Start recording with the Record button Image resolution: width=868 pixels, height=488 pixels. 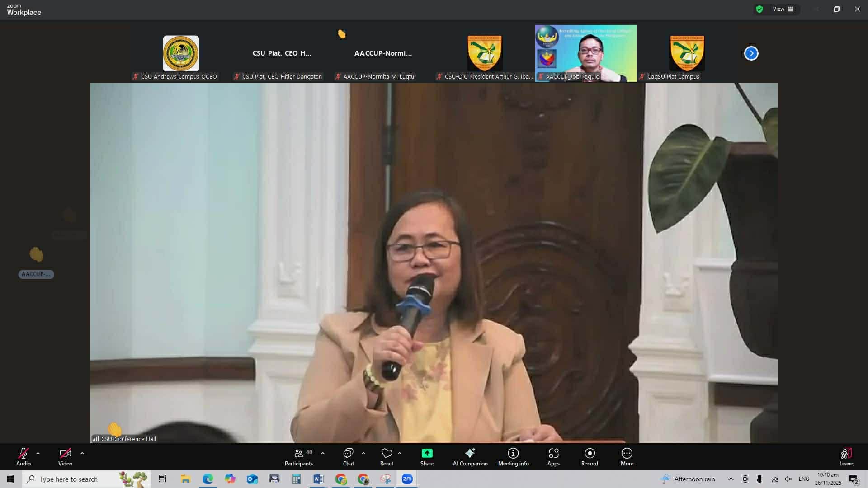[x=590, y=456]
